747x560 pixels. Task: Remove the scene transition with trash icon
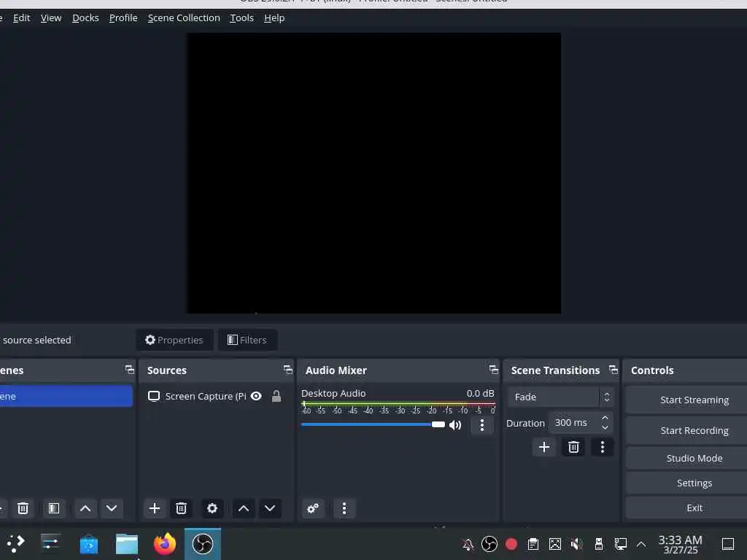(573, 447)
